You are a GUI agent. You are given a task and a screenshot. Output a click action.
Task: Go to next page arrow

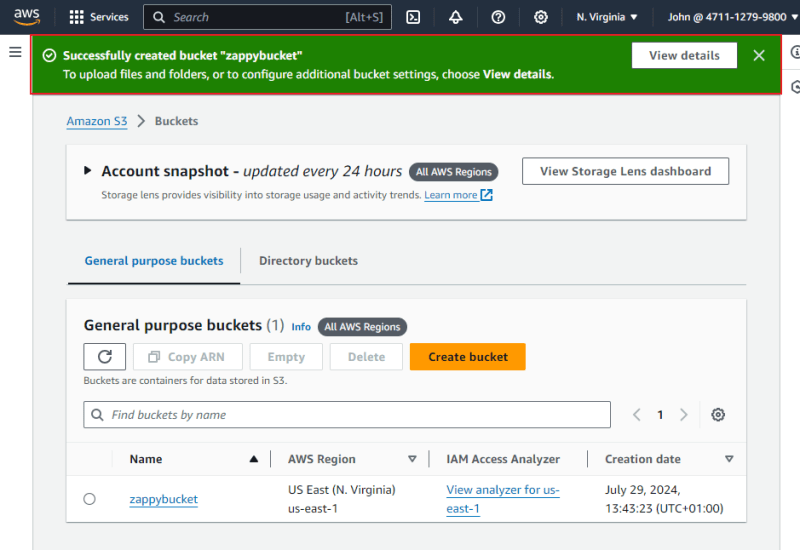coord(684,414)
